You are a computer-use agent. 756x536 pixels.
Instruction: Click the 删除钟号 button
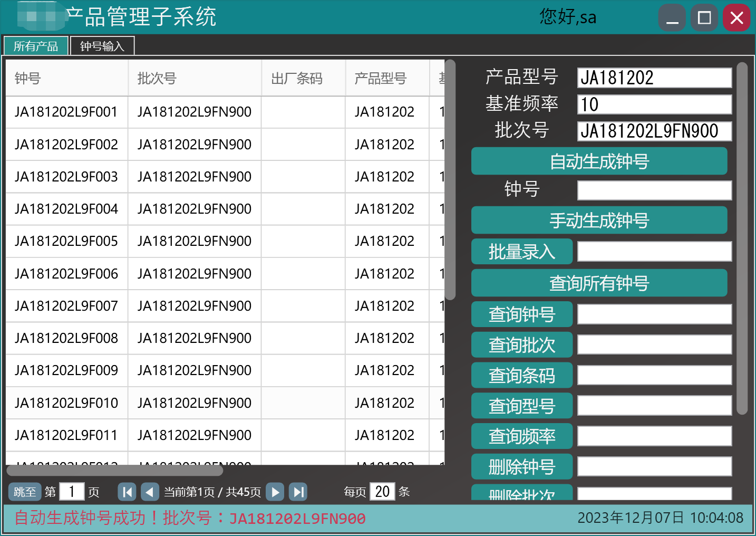(x=522, y=467)
